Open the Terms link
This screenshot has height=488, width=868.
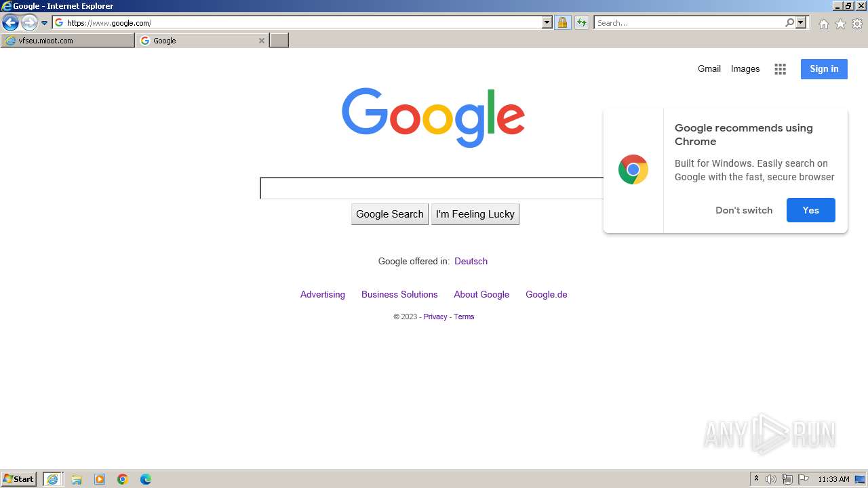pyautogui.click(x=464, y=317)
